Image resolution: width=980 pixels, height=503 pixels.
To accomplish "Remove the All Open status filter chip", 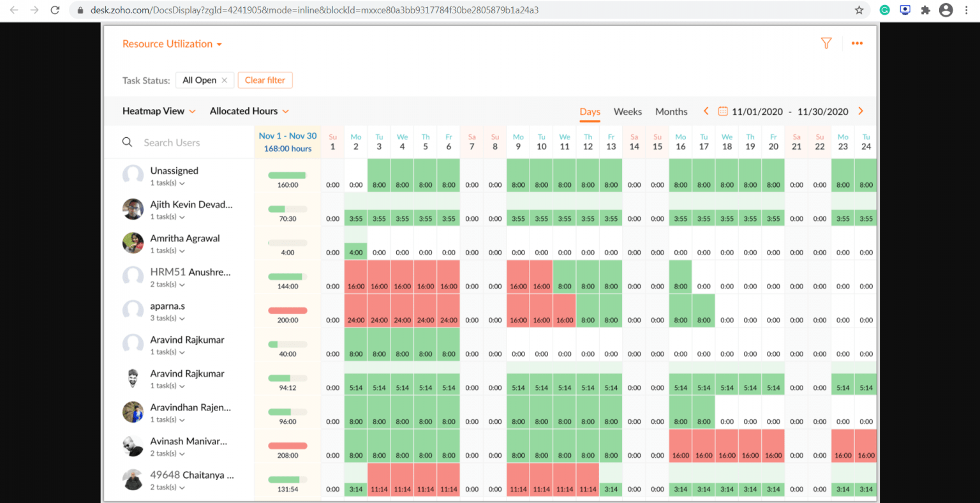I will point(225,80).
